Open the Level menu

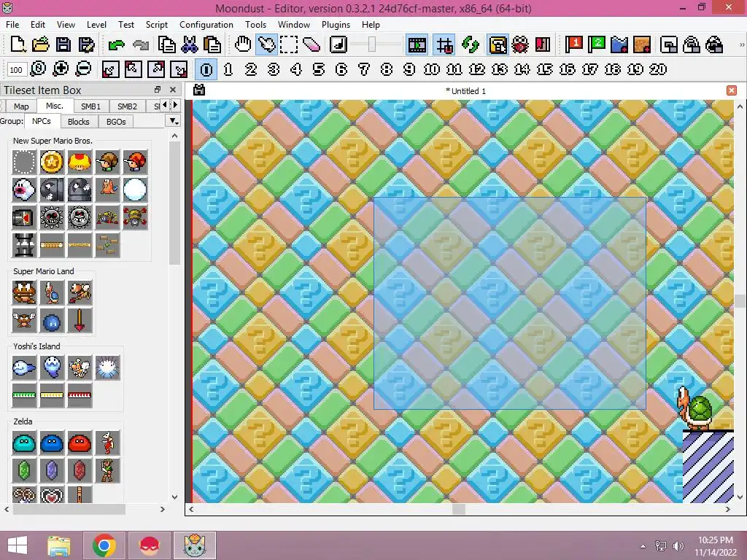96,25
